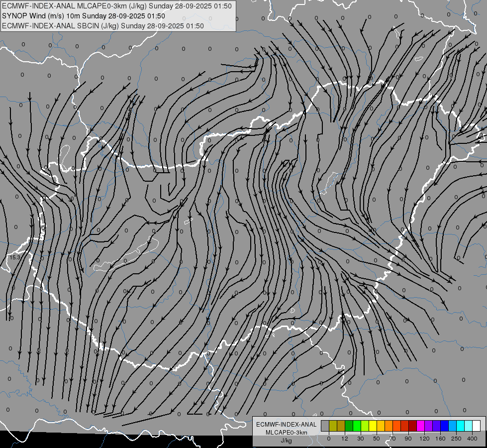Image resolution: width=487 pixels, height=448 pixels.
Task: Click the 160 value under the colorbar
Action: pos(440,439)
